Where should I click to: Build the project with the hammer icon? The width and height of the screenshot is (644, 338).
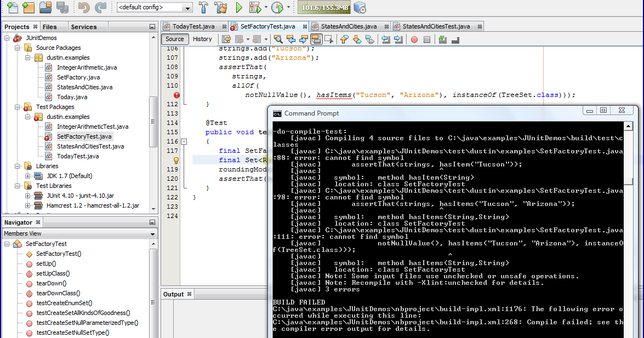203,8
